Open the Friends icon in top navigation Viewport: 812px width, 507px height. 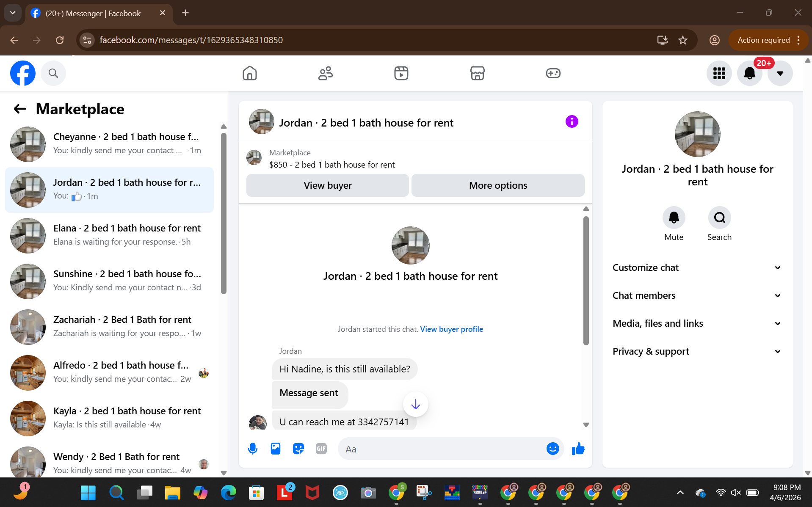pyautogui.click(x=326, y=73)
